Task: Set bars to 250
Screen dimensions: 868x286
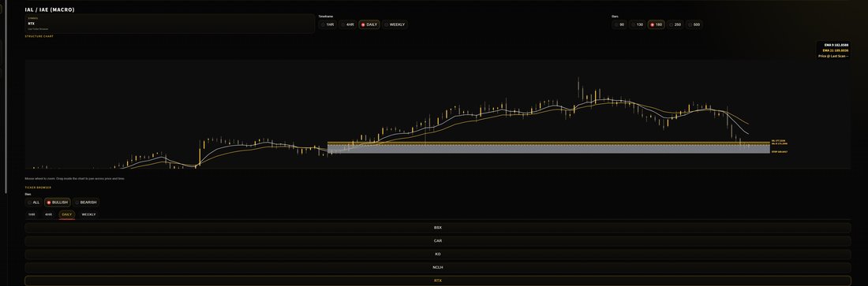Action: click(x=675, y=25)
